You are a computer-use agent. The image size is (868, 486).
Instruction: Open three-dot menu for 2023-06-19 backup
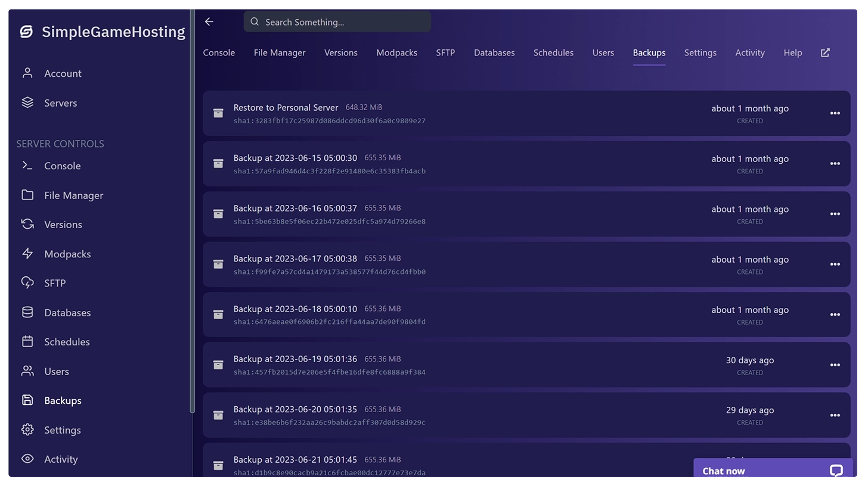pyautogui.click(x=835, y=365)
